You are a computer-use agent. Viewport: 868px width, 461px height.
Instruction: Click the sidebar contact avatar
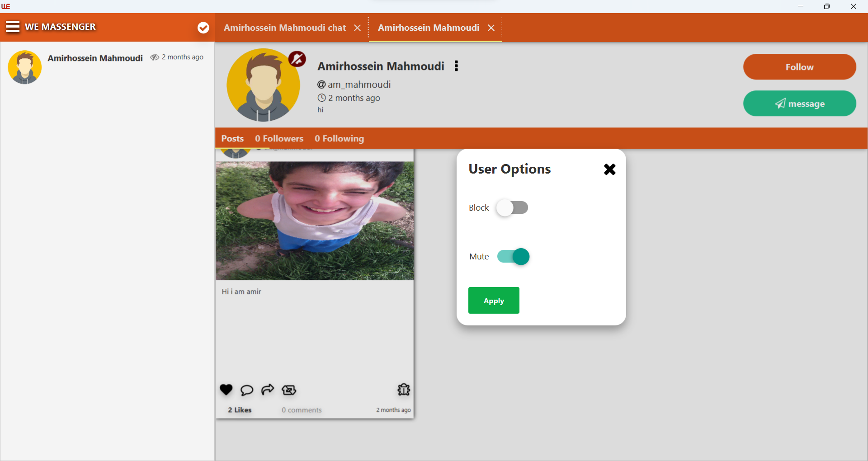click(25, 67)
